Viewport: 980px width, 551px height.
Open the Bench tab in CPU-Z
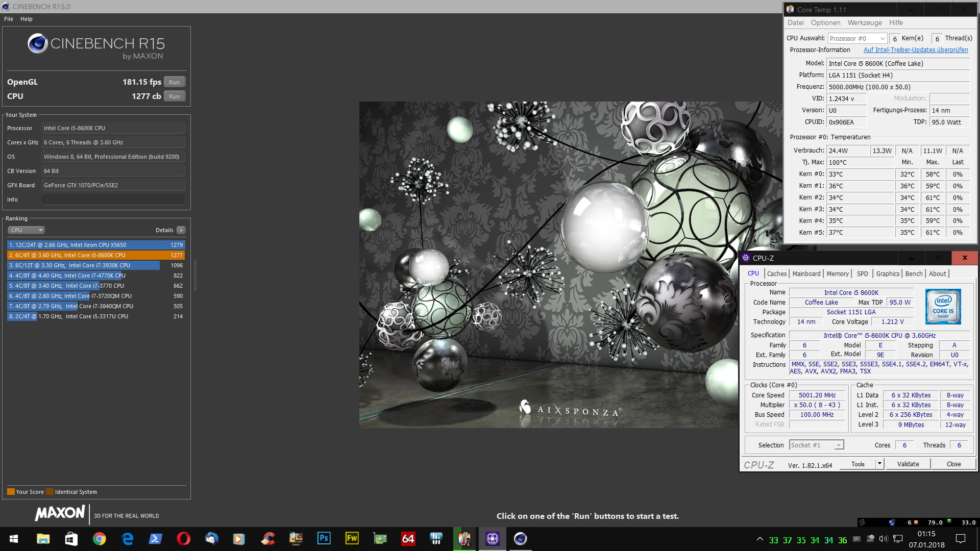coord(914,274)
